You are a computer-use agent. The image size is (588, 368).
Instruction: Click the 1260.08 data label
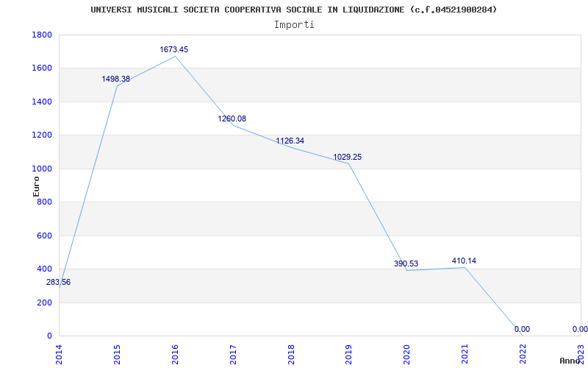click(x=232, y=118)
